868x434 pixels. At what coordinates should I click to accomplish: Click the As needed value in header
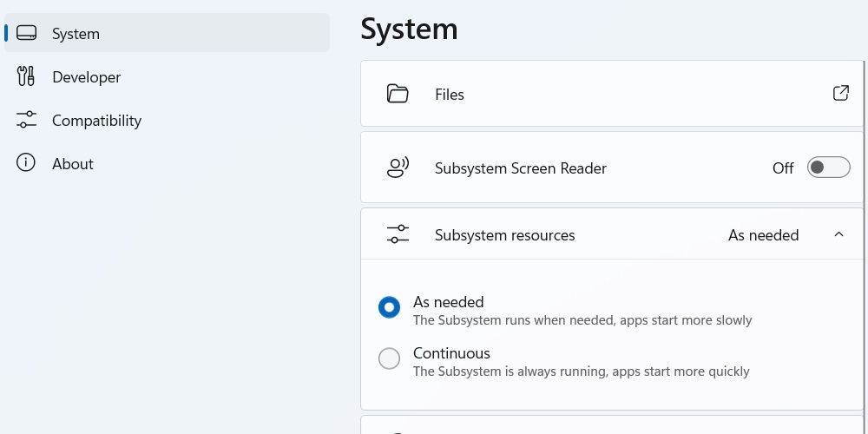(763, 235)
